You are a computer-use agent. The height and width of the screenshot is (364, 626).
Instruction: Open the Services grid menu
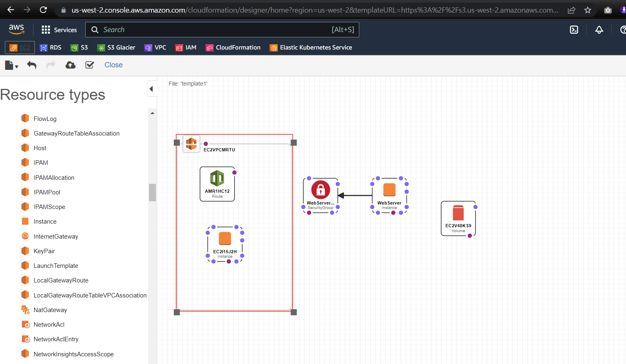coord(59,30)
